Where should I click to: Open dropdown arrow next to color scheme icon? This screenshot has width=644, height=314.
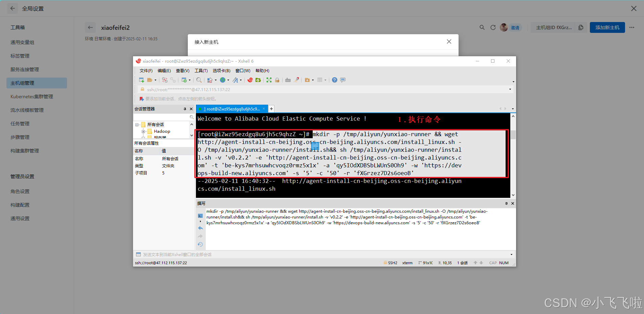click(x=216, y=80)
